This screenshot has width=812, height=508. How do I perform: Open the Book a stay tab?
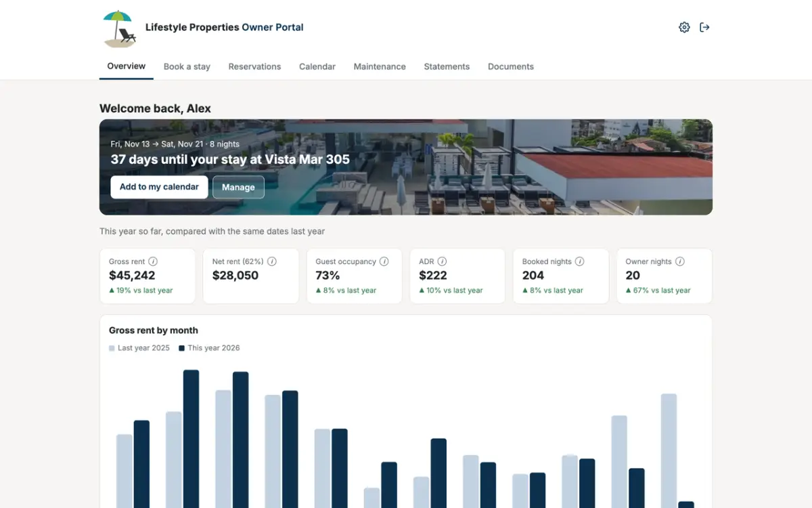pyautogui.click(x=187, y=66)
